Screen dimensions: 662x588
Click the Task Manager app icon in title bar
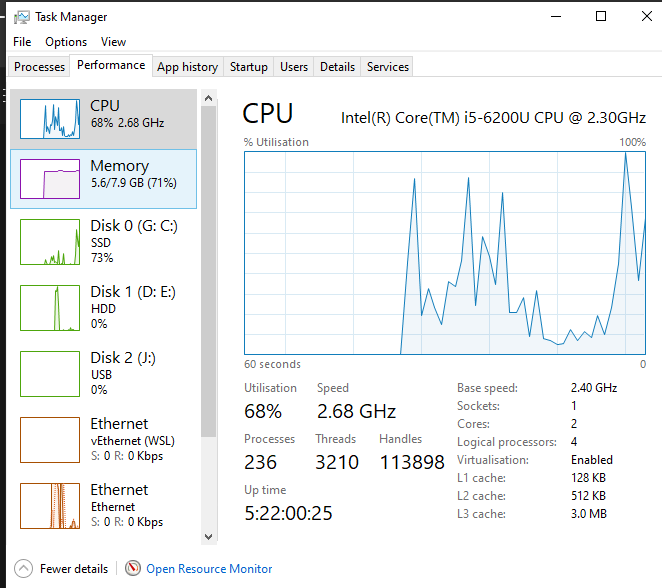point(22,17)
